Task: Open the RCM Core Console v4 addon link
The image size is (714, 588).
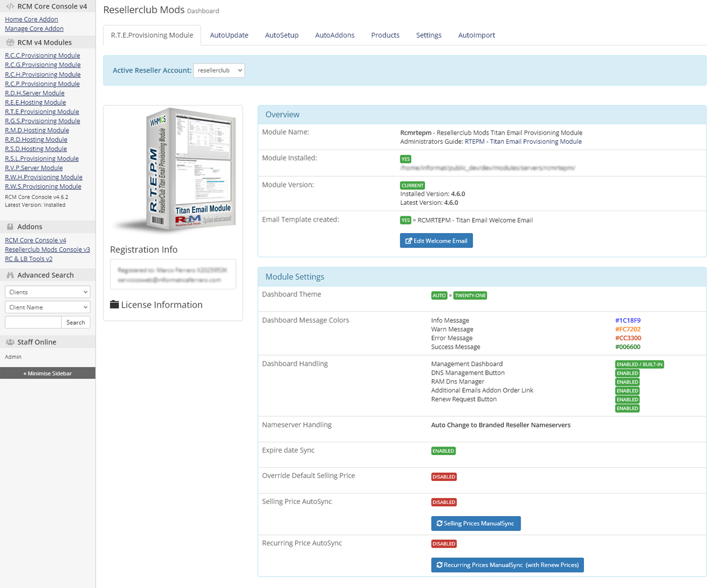Action: (x=36, y=240)
